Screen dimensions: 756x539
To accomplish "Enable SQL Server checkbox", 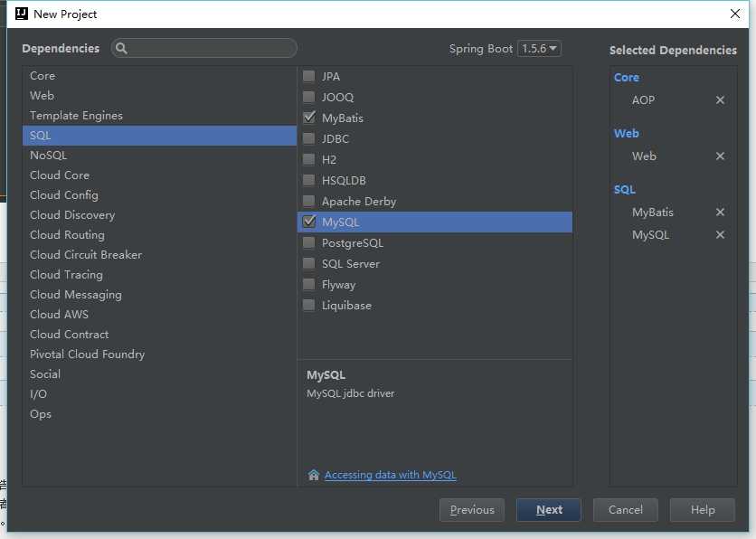I will pyautogui.click(x=309, y=264).
